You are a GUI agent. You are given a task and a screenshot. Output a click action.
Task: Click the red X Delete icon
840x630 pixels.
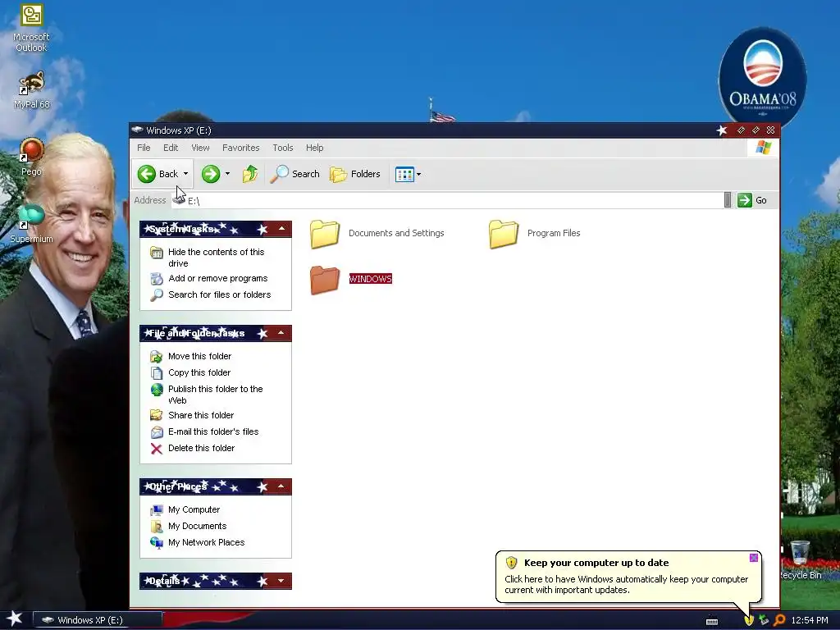click(x=157, y=449)
